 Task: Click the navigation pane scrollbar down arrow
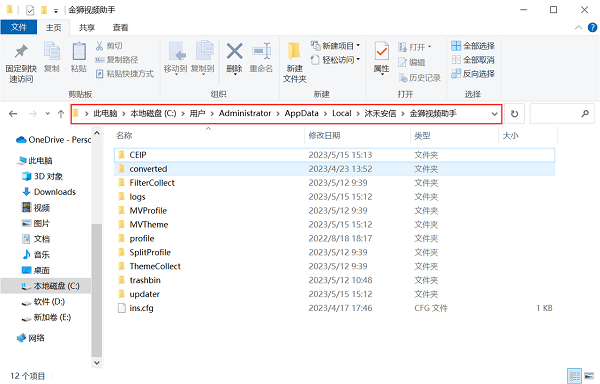[97, 363]
